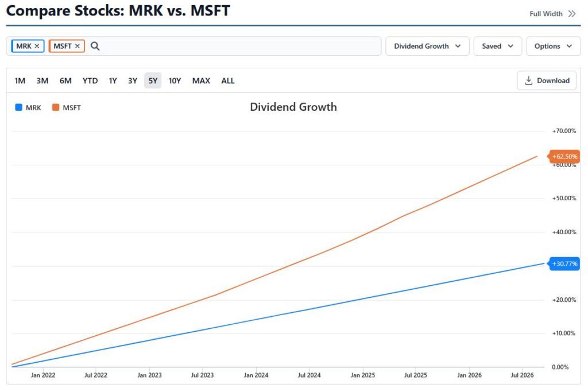
Task: Click the Full Width double-chevron icon
Action: 572,14
